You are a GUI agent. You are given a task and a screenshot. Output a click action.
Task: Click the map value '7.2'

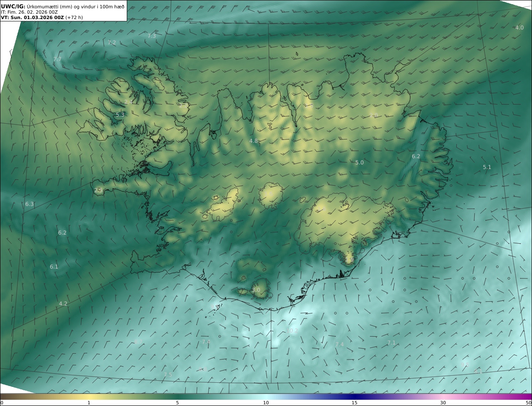[112, 42]
